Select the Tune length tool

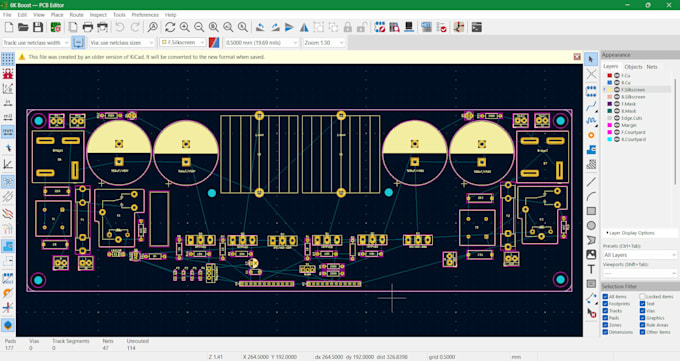(591, 120)
